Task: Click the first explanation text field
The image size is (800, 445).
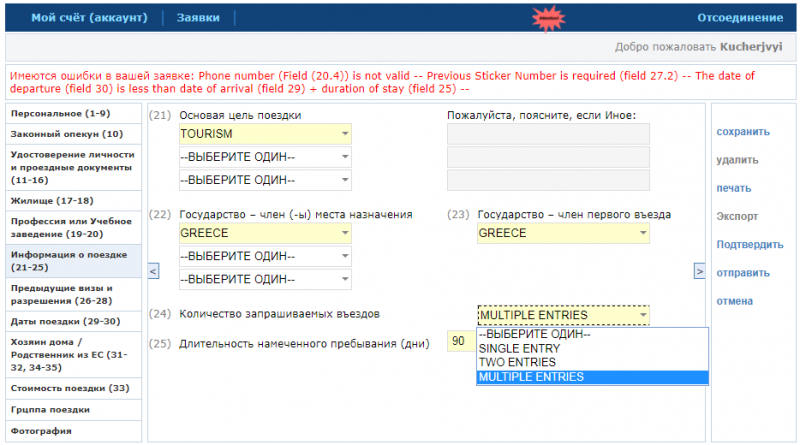Action: [547, 134]
